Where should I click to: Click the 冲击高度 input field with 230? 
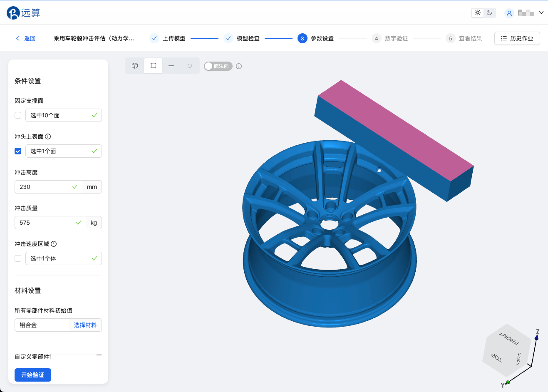(44, 187)
